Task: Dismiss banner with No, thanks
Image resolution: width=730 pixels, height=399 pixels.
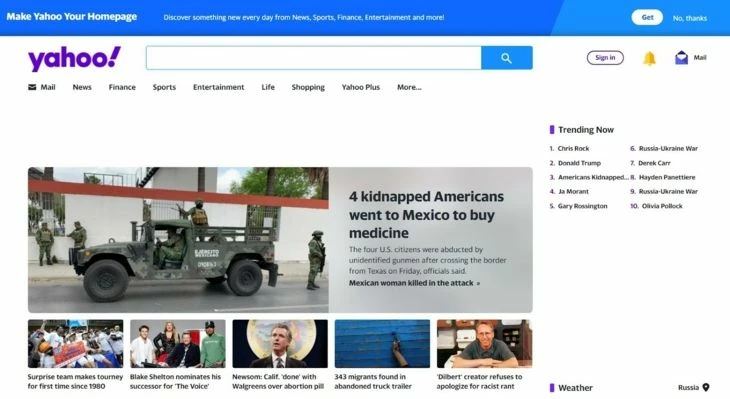Action: (x=689, y=18)
